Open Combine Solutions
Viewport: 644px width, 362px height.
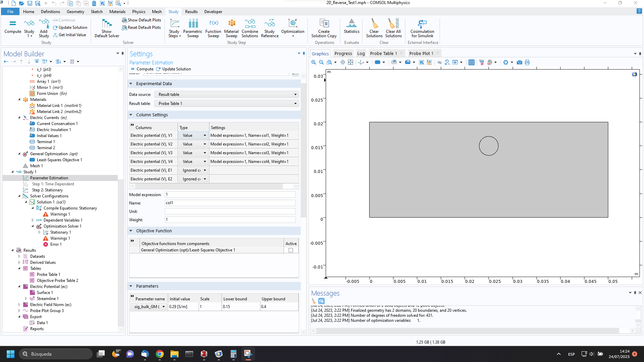point(250,28)
